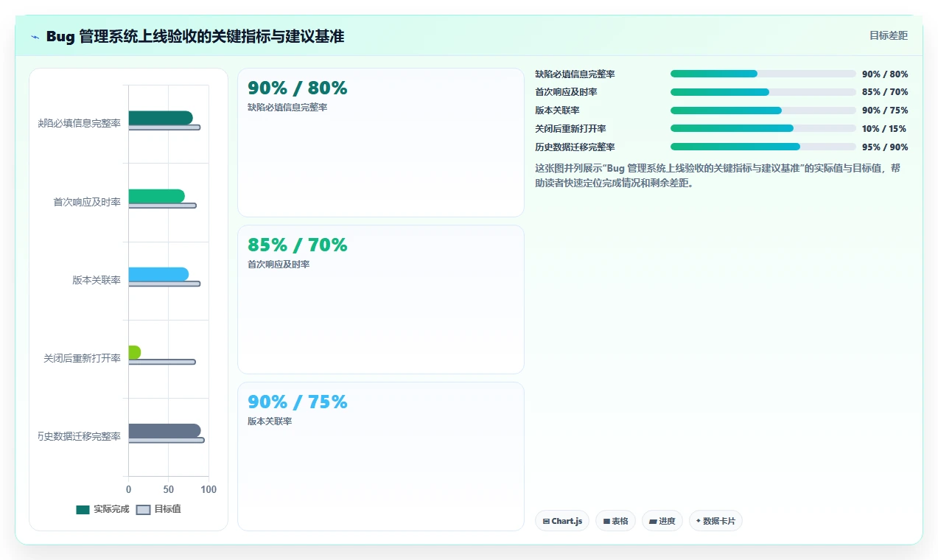Select the 进度 tag
Screen dimensions: 938x560
pos(662,521)
